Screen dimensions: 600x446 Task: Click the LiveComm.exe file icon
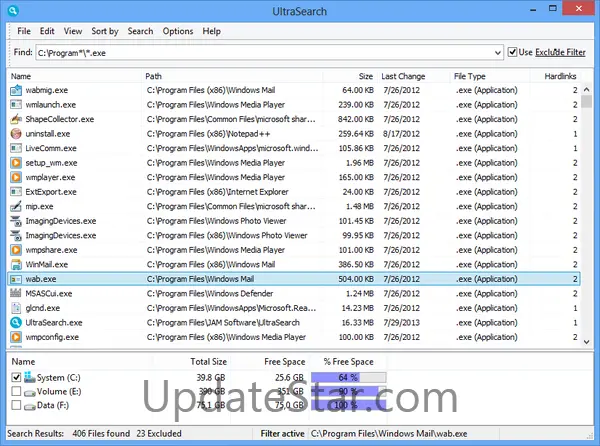(16, 148)
